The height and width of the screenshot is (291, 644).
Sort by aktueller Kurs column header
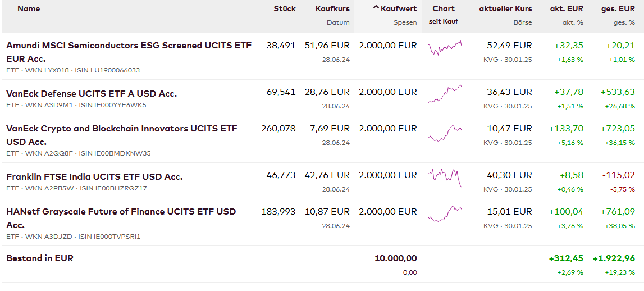505,8
